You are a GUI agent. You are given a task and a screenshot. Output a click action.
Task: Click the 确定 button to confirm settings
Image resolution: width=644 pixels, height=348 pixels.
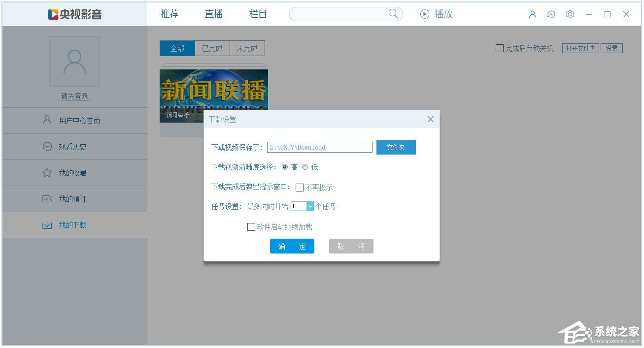click(x=292, y=246)
